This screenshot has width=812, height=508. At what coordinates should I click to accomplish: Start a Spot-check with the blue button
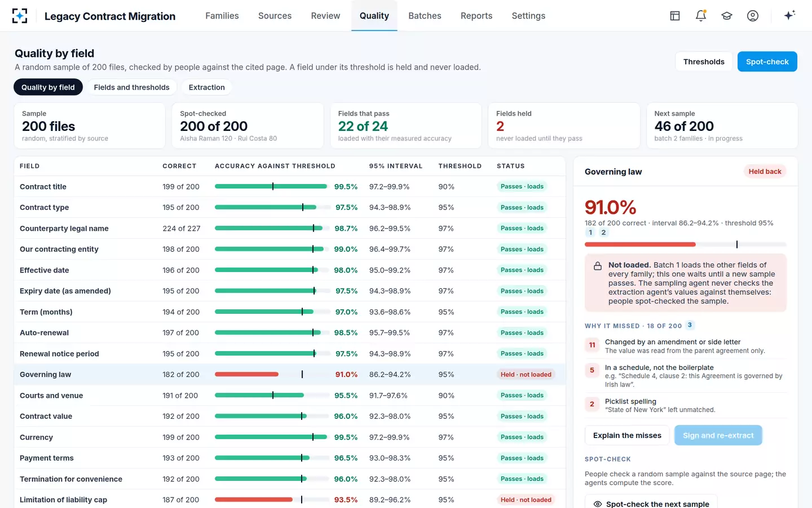(767, 62)
